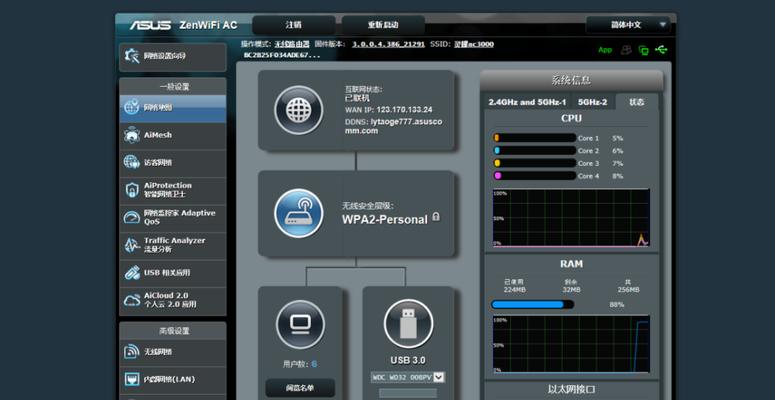Open the AiCloud 2.0 cloud icon
This screenshot has height=400, width=775.
pyautogui.click(x=132, y=300)
